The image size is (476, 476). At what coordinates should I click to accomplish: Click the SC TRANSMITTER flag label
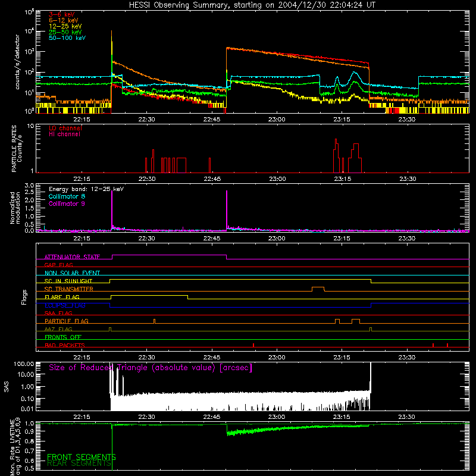pyautogui.click(x=69, y=289)
